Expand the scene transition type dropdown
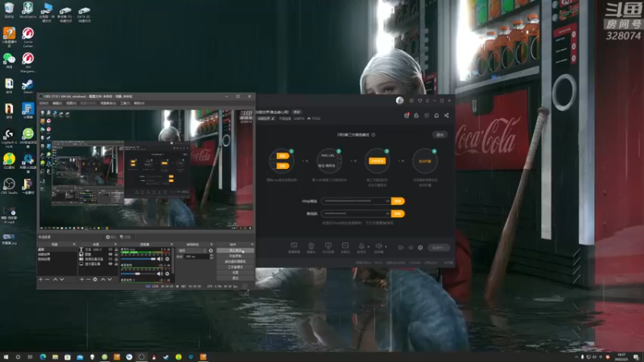Viewport: 644px width, 362px height. (x=192, y=250)
